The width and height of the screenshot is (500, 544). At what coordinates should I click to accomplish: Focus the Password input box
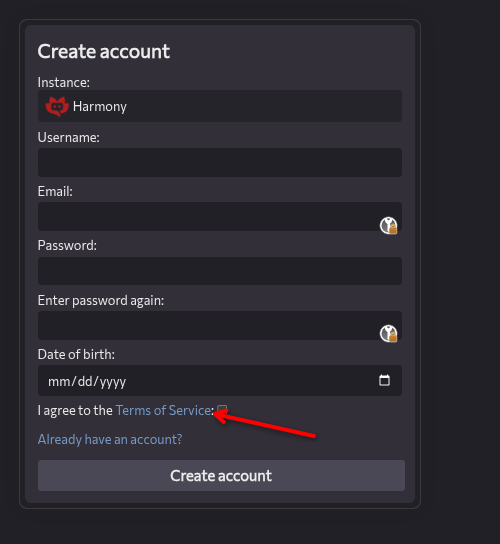coord(220,271)
